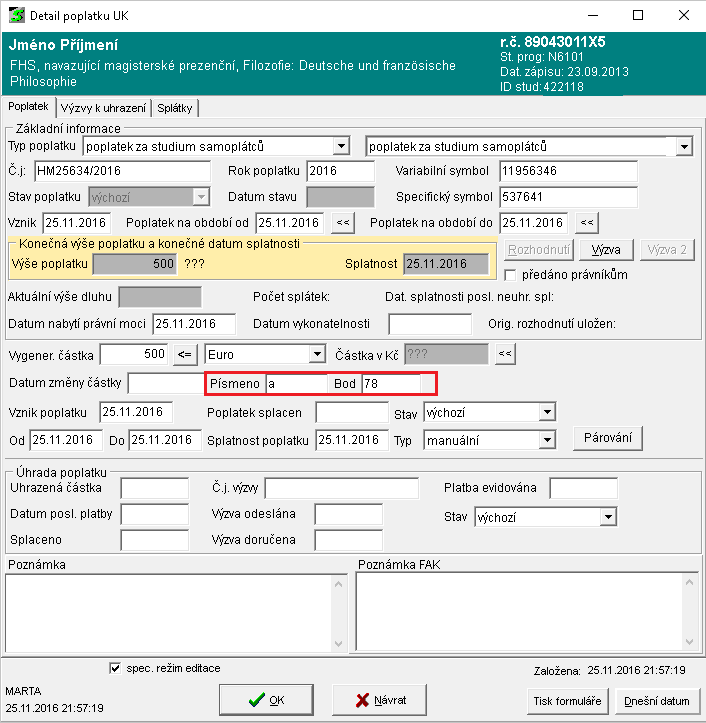The image size is (706, 723).
Task: Click the Dnešní datum button
Action: 657,700
